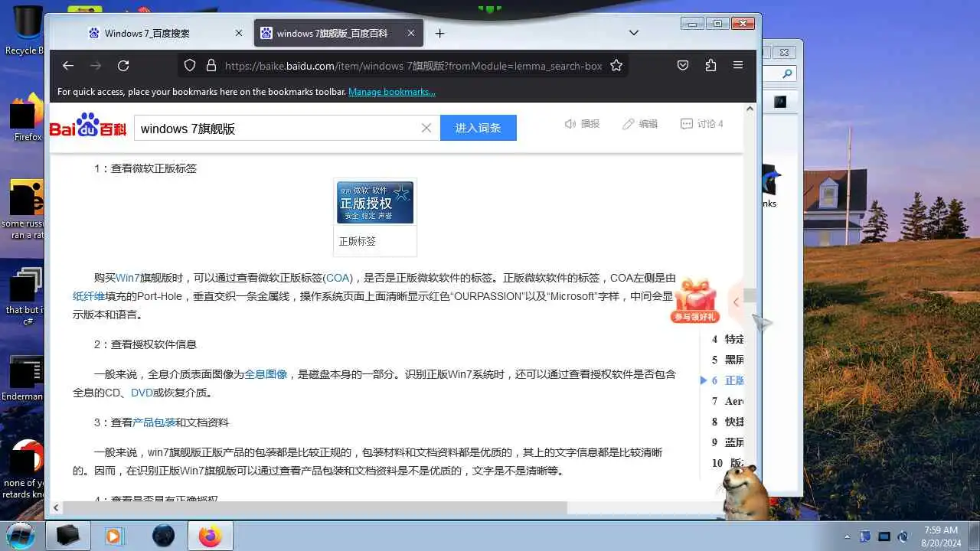Viewport: 980px width, 551px height.
Task: Click the horizontal scrollbar left arrow
Action: pyautogui.click(x=56, y=508)
